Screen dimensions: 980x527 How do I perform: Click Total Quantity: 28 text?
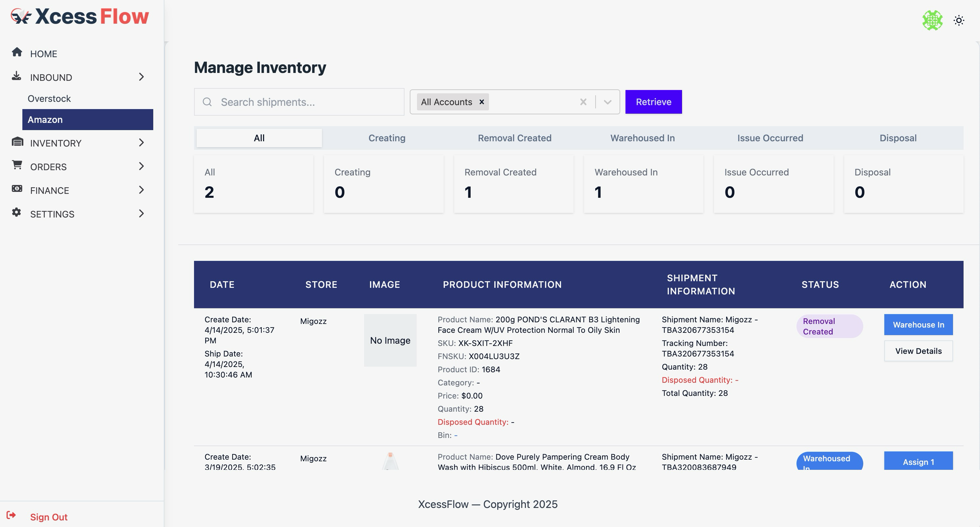tap(695, 393)
